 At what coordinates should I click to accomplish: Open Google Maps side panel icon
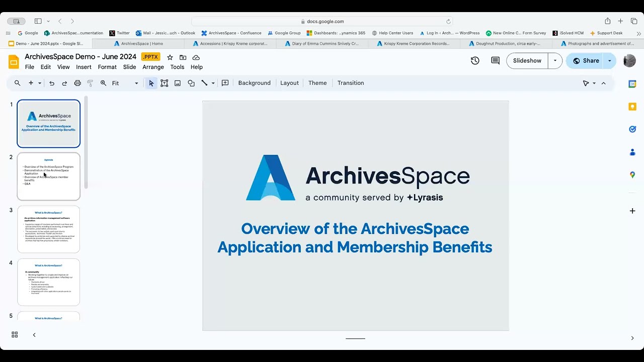pyautogui.click(x=632, y=174)
